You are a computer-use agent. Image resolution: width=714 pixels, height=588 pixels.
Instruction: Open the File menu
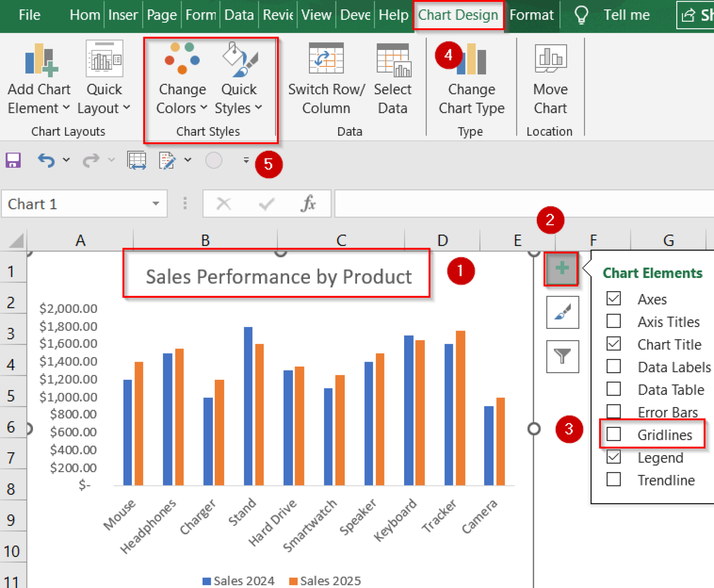(x=29, y=15)
